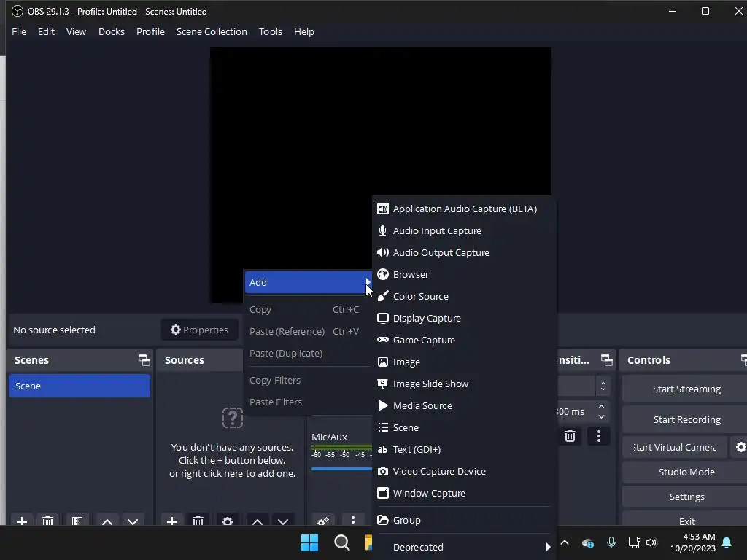The height and width of the screenshot is (560, 747).
Task: Expand the Deprecated submenu
Action: point(463,548)
